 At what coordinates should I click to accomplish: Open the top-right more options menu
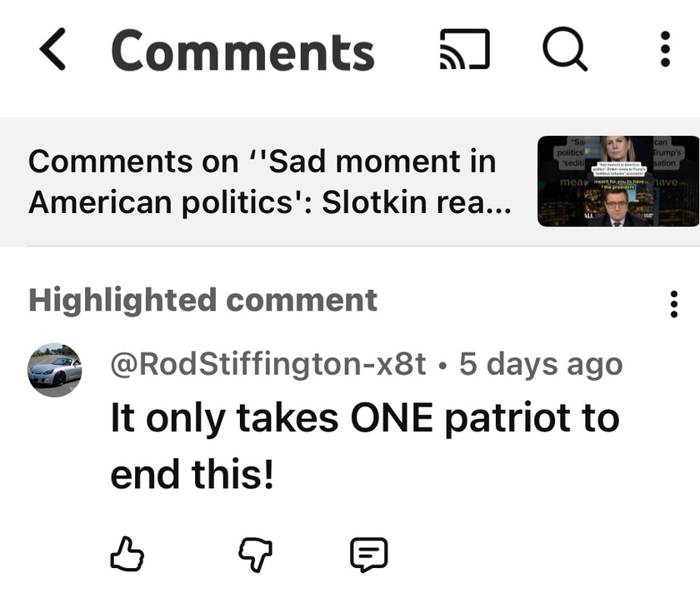(x=665, y=51)
